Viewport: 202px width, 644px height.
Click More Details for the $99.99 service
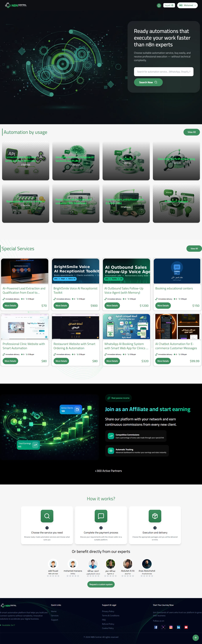163,361
